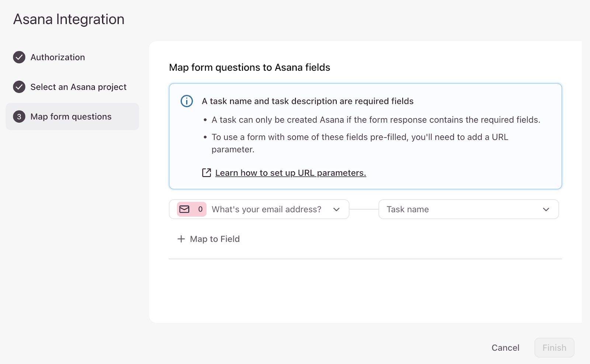Select the Map form questions step

click(x=71, y=116)
